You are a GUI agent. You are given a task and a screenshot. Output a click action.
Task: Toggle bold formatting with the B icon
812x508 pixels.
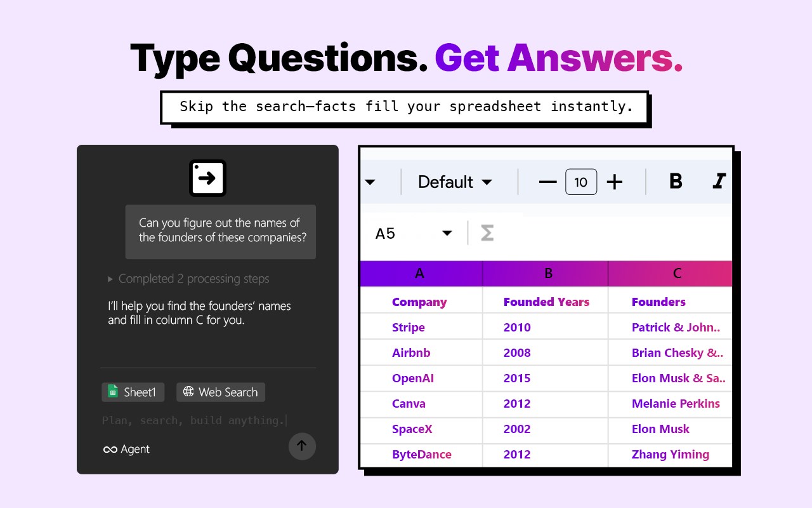tap(676, 182)
